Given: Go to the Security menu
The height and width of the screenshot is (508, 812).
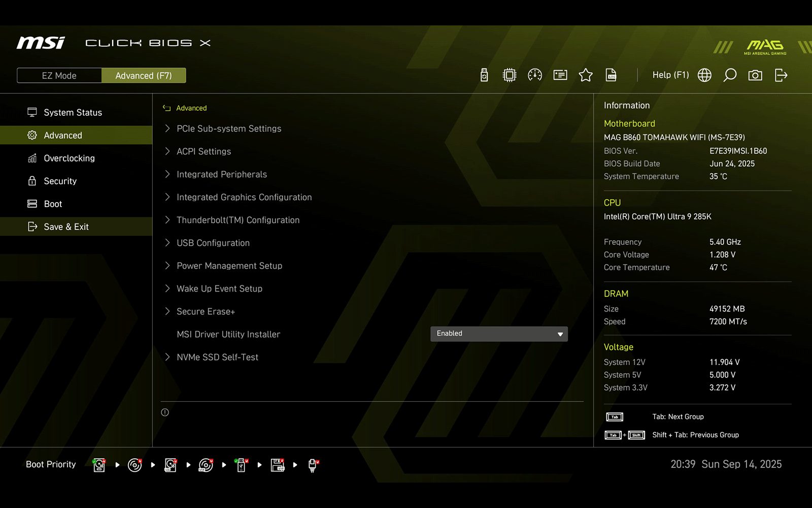Looking at the screenshot, I should [76, 181].
